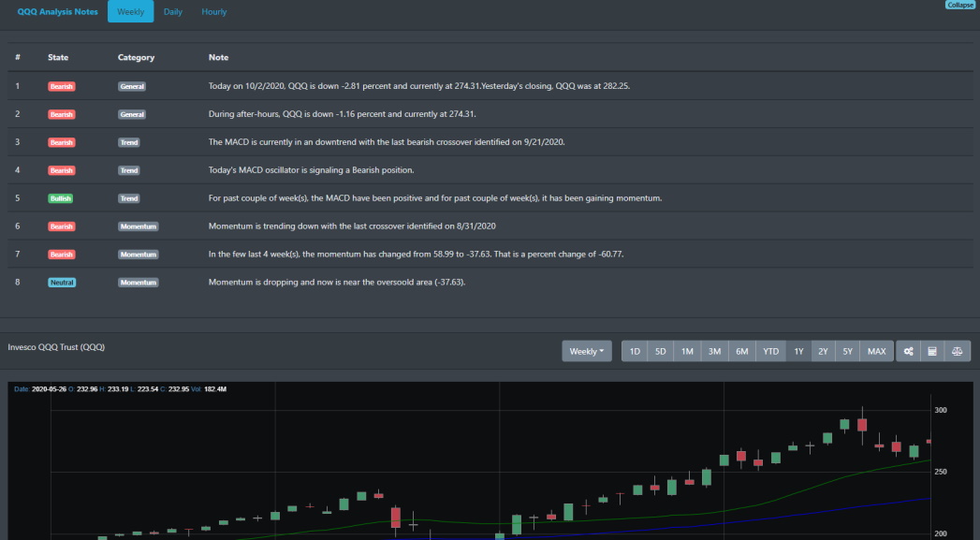The height and width of the screenshot is (540, 980).
Task: Select the YTD chart range
Action: [770, 351]
